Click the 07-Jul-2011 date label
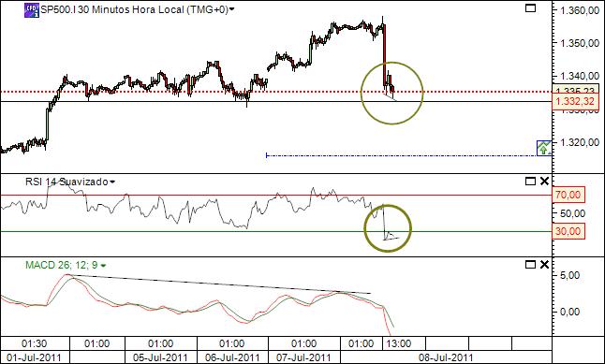Screen dimensions: 605x364 pyautogui.click(x=303, y=357)
